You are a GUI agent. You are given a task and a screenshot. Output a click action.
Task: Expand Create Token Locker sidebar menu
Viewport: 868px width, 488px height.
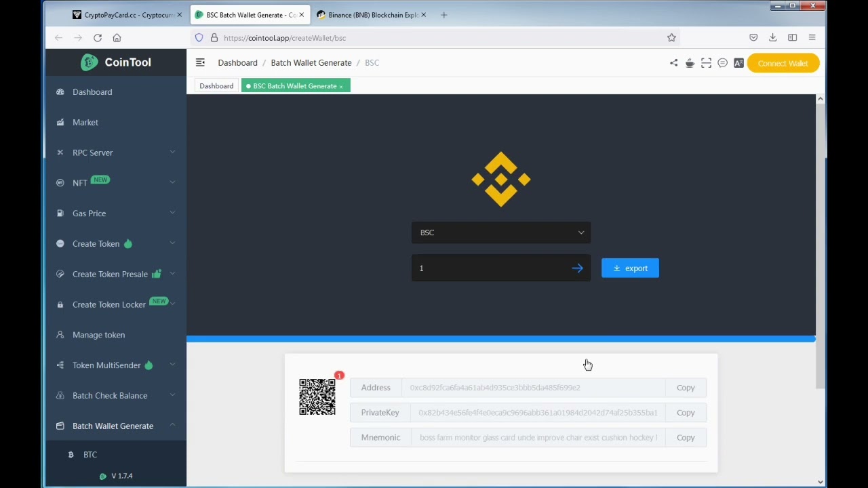(116, 304)
